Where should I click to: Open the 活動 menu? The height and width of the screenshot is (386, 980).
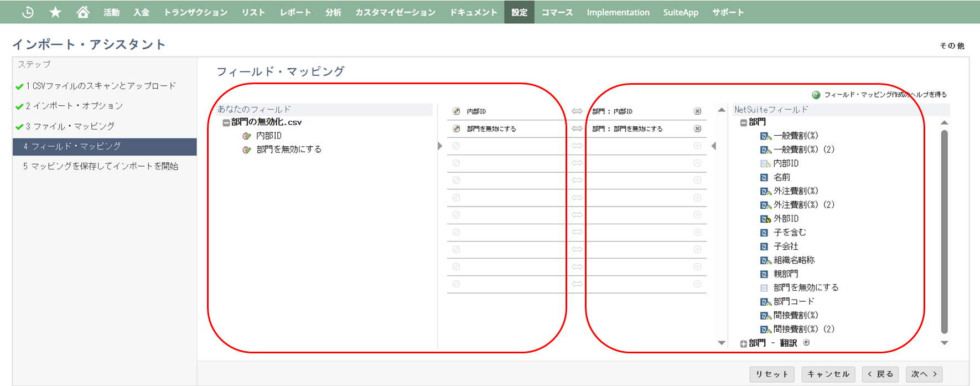click(x=111, y=12)
